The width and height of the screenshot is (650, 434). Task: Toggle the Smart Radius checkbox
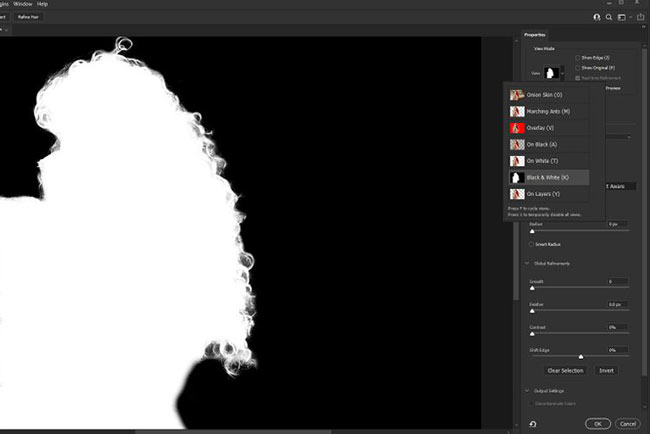[531, 244]
